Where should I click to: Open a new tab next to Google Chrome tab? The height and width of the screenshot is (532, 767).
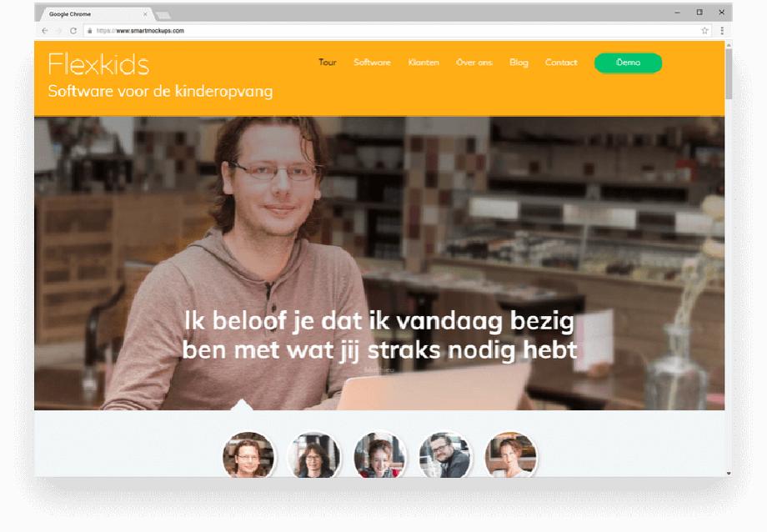pyautogui.click(x=163, y=15)
